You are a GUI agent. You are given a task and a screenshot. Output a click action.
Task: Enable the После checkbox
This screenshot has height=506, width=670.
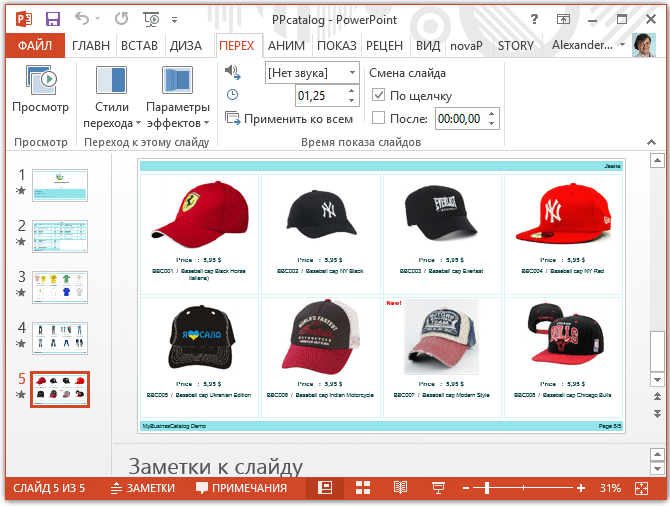(379, 118)
